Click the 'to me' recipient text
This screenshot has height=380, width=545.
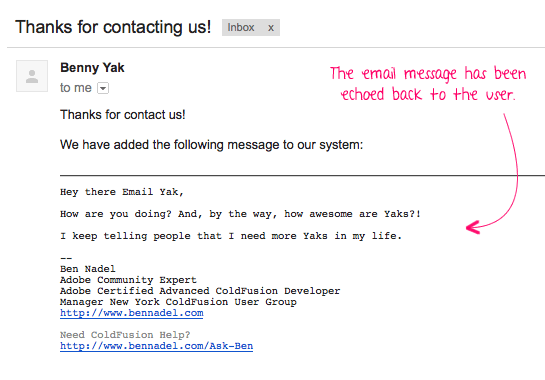[x=76, y=88]
